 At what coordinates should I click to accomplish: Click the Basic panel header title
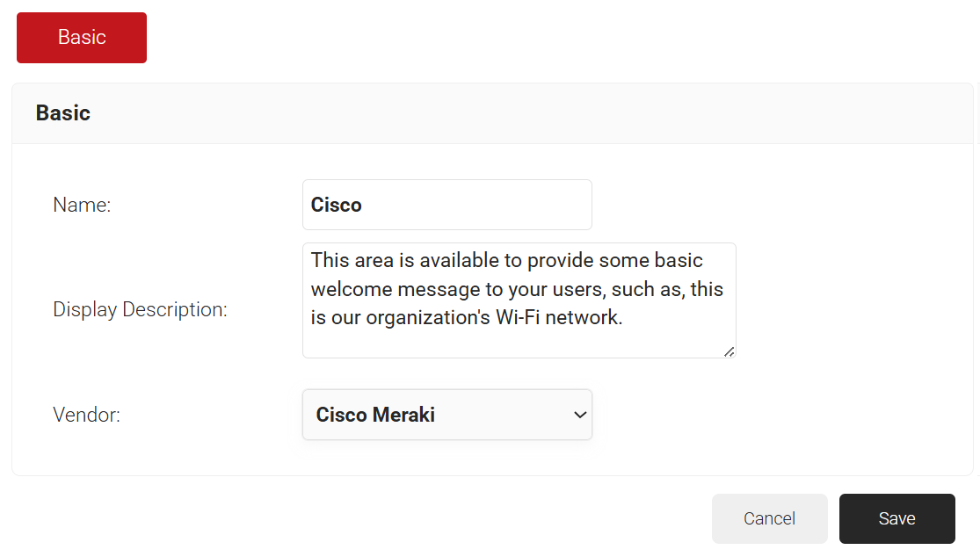pos(62,113)
